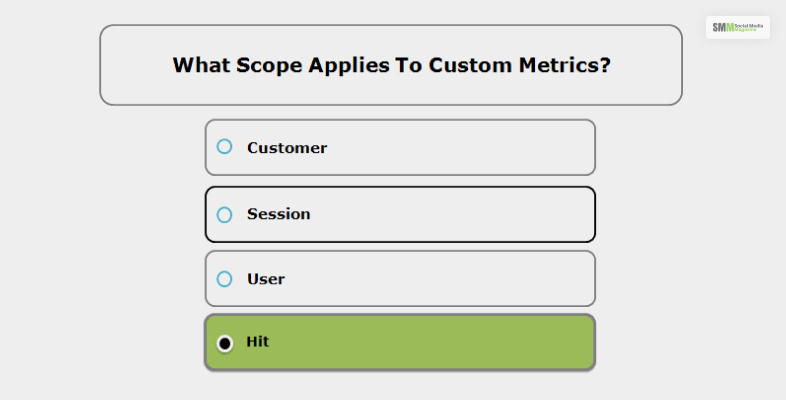Viewport: 786px width, 400px height.
Task: Select the Session radio button
Action: [225, 214]
